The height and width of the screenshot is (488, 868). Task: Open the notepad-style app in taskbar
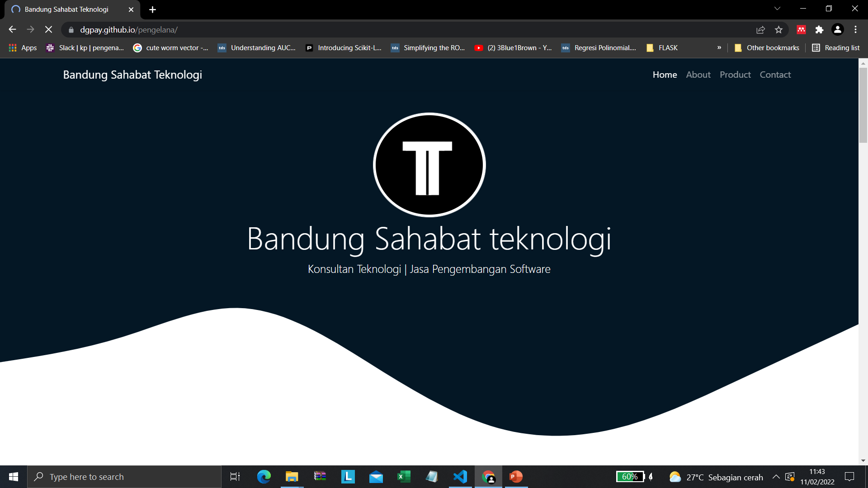point(432,477)
